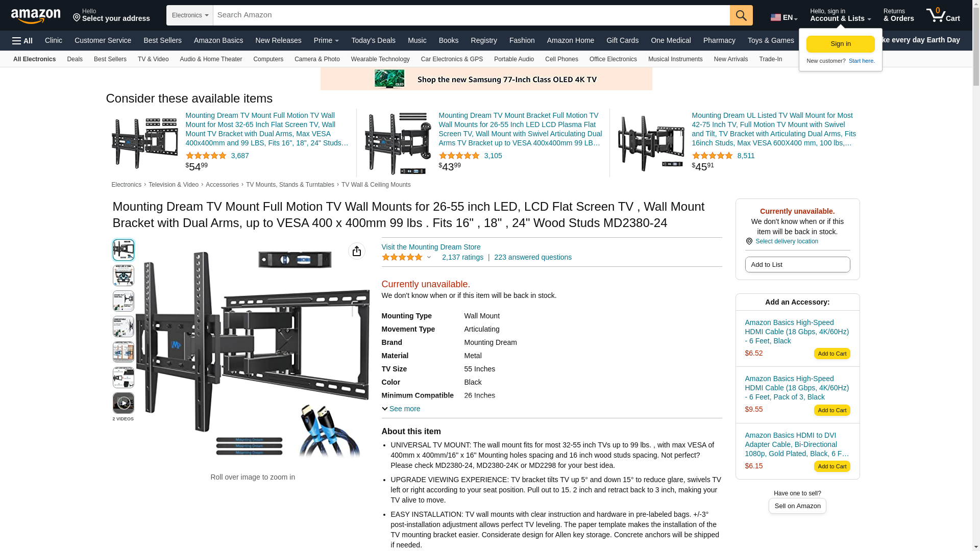Select the second product thumbnail image
Viewport: 980px width, 551px height.
click(x=124, y=275)
